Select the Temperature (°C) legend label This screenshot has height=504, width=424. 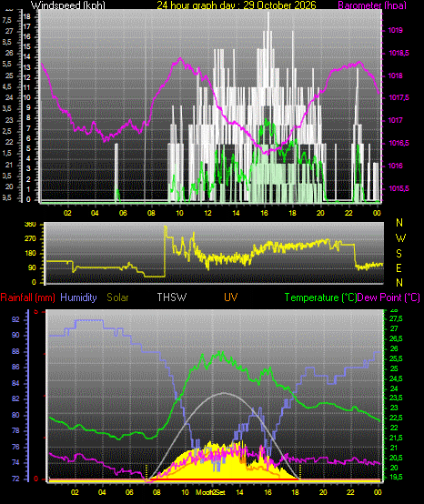point(321,297)
